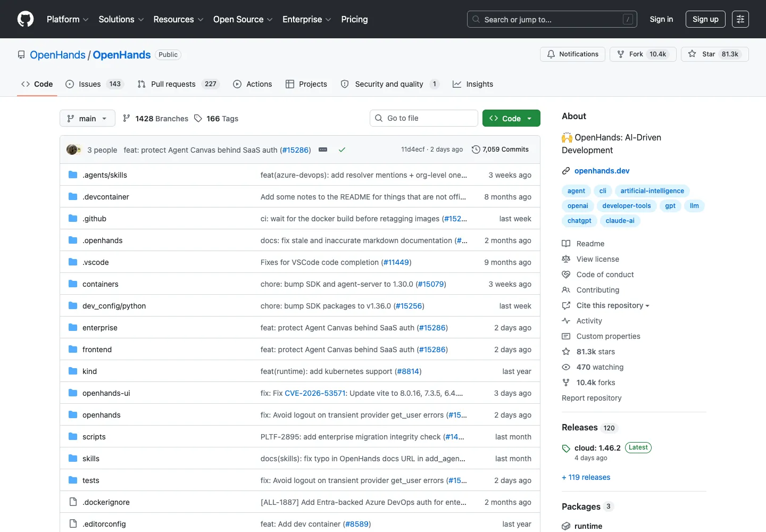The image size is (766, 532).
Task: Click the .dockerignore file icon
Action: click(73, 502)
